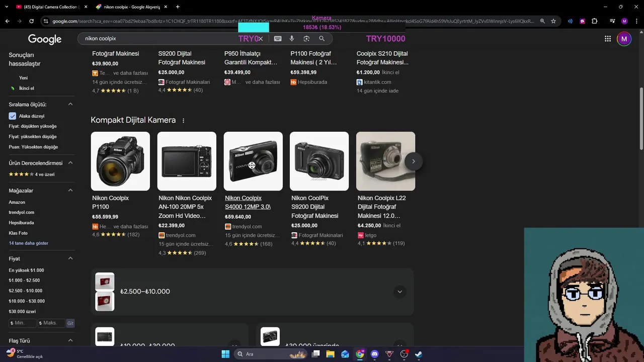The image size is (644, 362).
Task: Show 14 tane daha göster stores
Action: click(x=28, y=243)
